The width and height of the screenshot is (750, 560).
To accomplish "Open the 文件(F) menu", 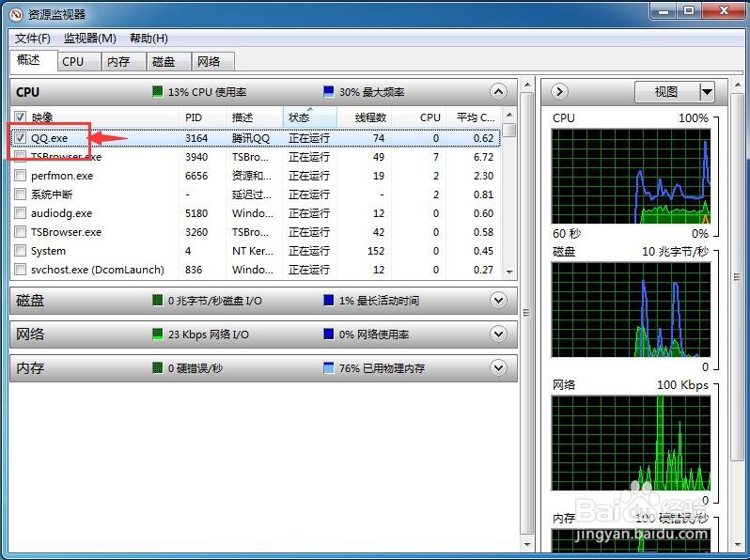I will [x=33, y=39].
